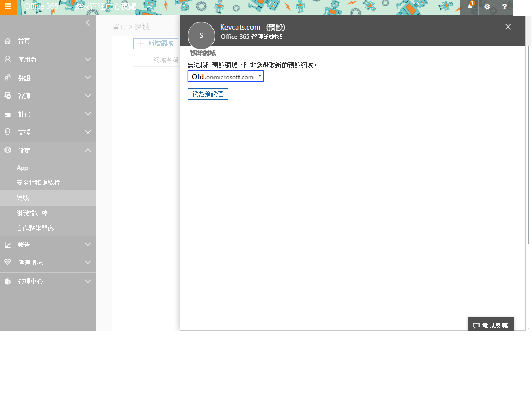
Task: Click the Keycats.com (預設) panel title
Action: point(253,27)
